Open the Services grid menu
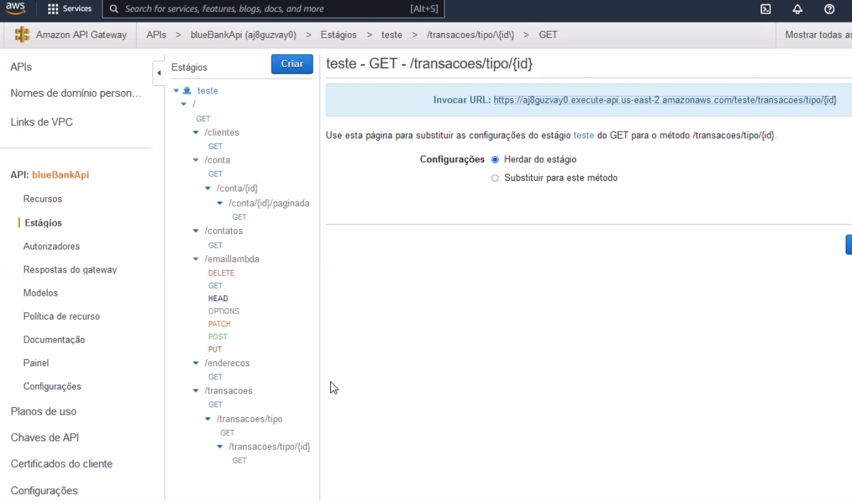This screenshot has width=852, height=504. [x=69, y=9]
